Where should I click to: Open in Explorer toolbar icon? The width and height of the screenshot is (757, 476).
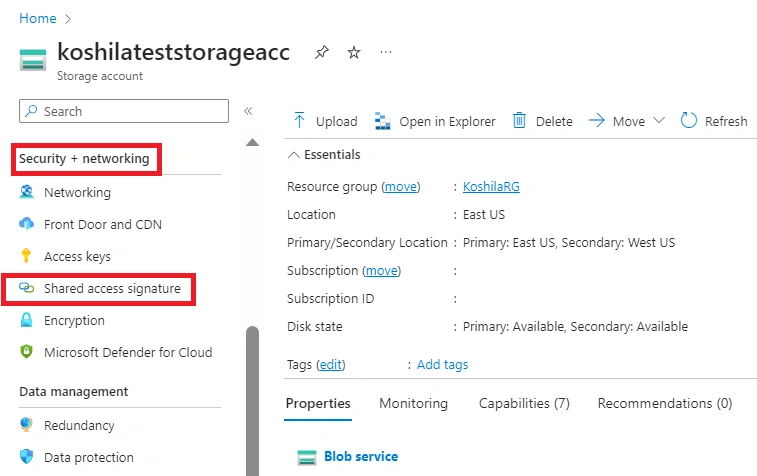pos(382,121)
